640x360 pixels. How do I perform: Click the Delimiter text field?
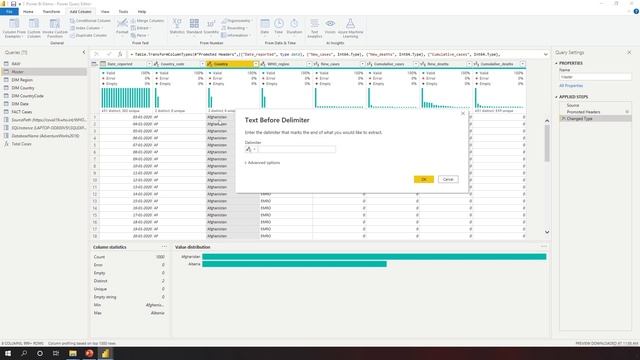tap(296, 149)
